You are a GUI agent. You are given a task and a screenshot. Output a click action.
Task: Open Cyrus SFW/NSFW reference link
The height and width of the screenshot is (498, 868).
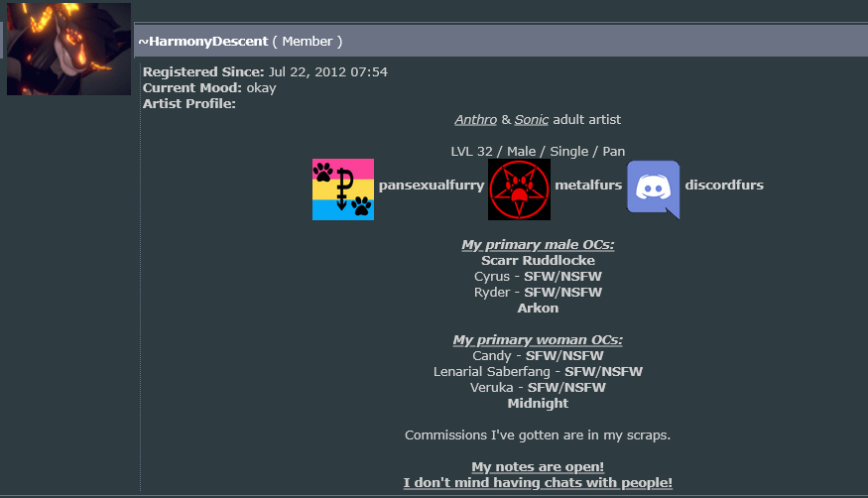[x=562, y=276]
